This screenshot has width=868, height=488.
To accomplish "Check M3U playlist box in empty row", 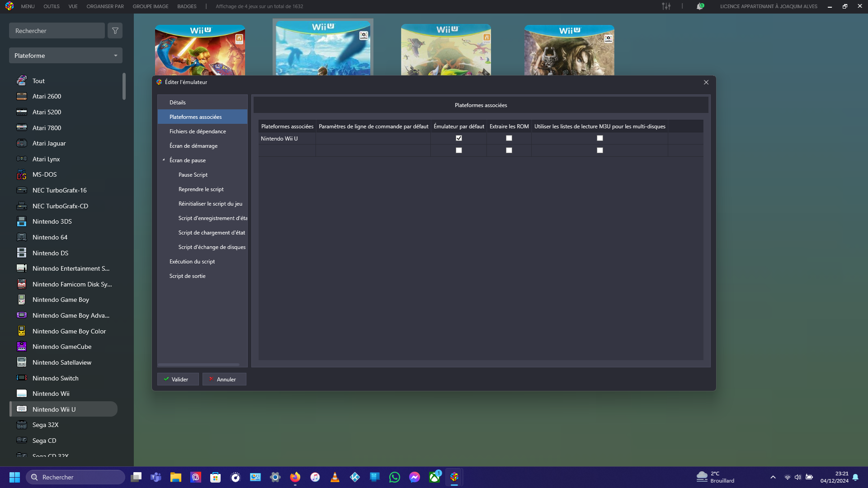I will point(600,150).
